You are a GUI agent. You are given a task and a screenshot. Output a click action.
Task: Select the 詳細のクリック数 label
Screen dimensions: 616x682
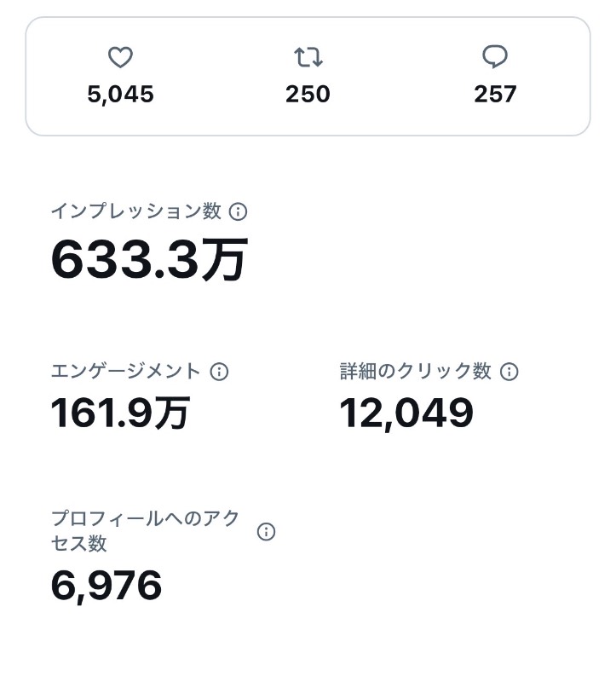[415, 372]
